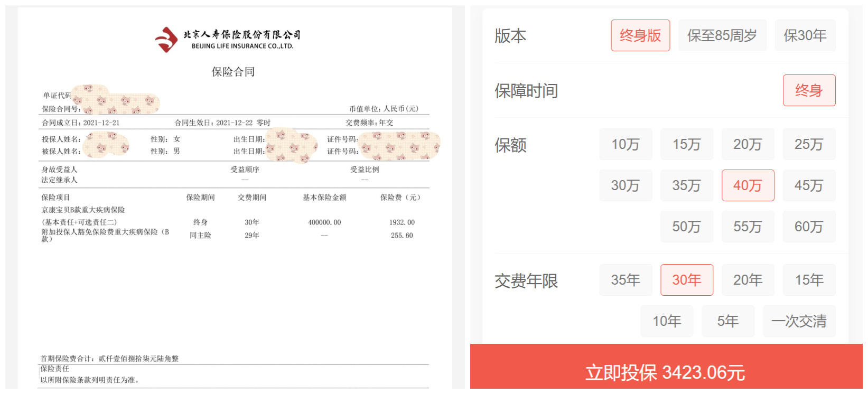868x394 pixels.
Task: Pick the 35万 coverage option
Action: click(x=687, y=185)
